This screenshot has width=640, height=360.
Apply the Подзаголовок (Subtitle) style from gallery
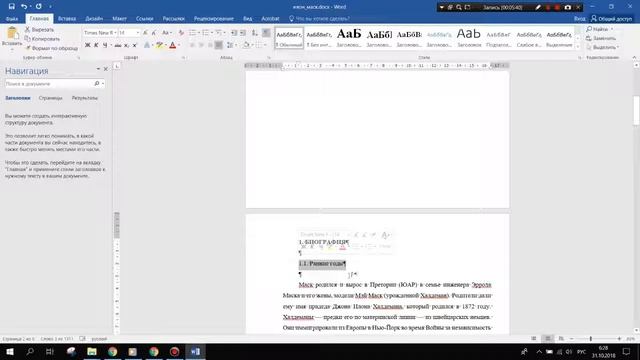coord(499,38)
